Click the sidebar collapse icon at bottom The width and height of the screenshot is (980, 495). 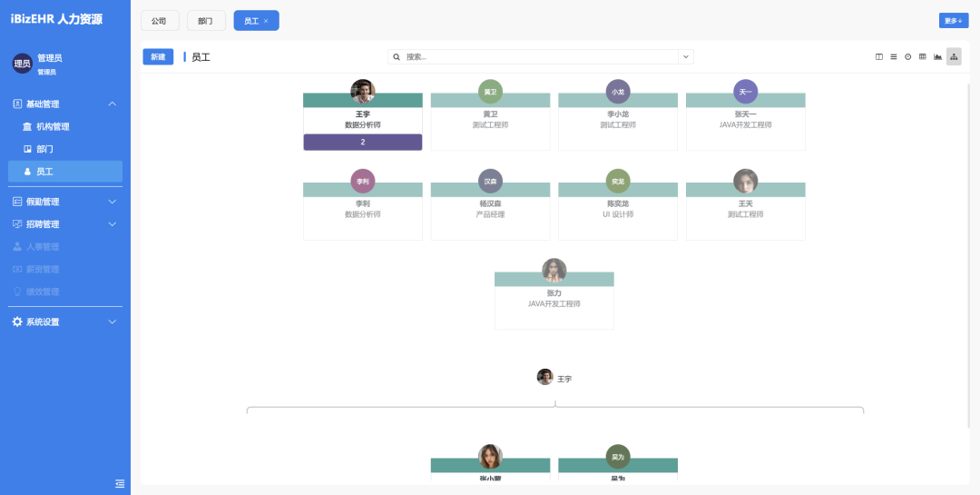click(120, 483)
